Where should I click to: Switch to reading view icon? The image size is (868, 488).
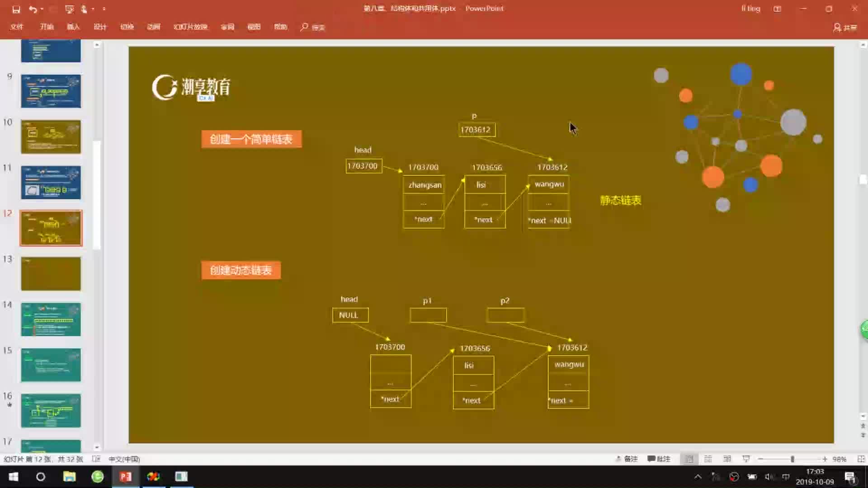pos(727,459)
